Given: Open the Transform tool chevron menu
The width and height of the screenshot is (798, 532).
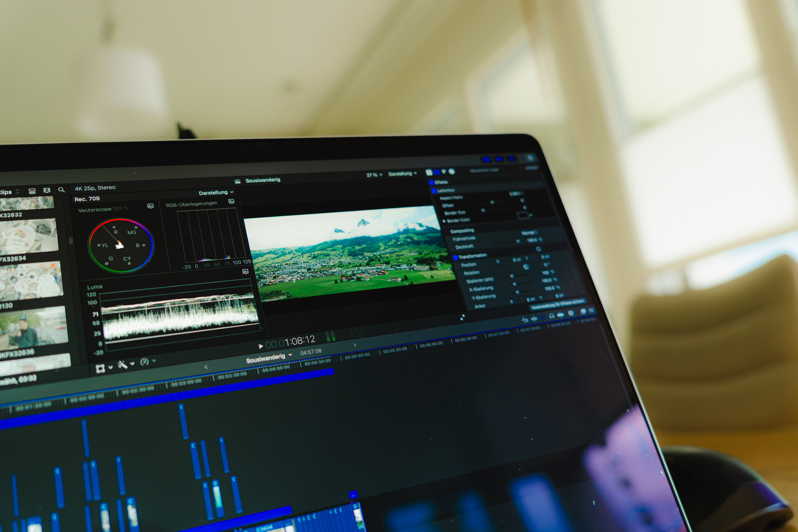Looking at the screenshot, I should pos(110,367).
